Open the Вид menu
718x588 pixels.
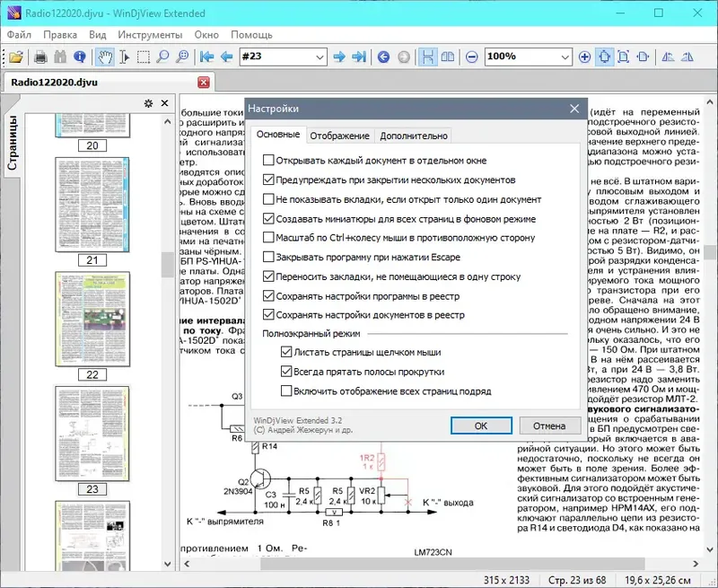pyautogui.click(x=98, y=35)
